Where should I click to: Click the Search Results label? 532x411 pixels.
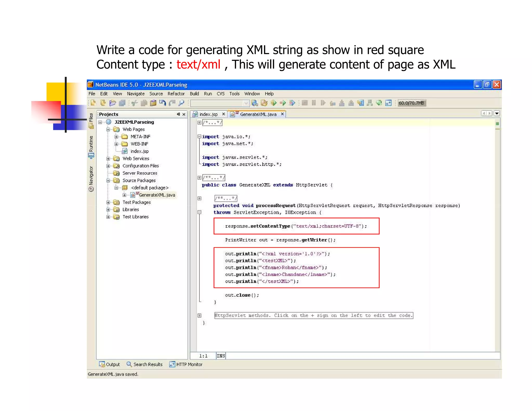coord(148,364)
